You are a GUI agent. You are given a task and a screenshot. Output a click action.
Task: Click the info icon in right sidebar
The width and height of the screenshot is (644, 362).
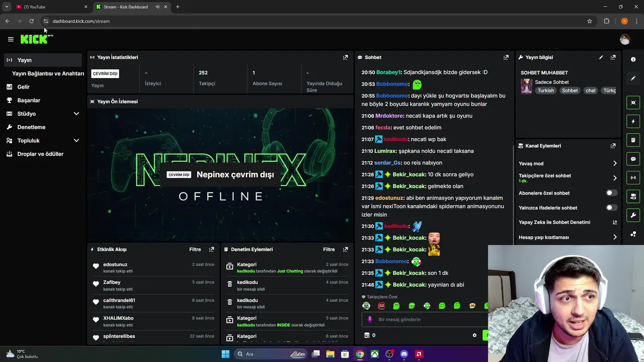633,59
